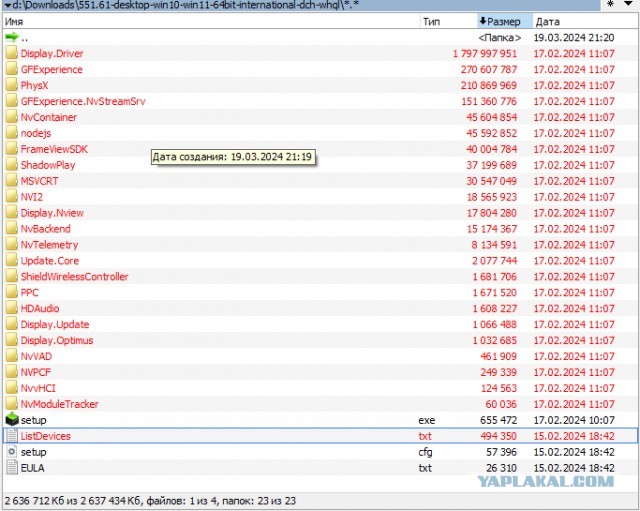Viewport: 640px width, 511px height.
Task: Click the NvvHCI folder icon
Action: [x=12, y=387]
